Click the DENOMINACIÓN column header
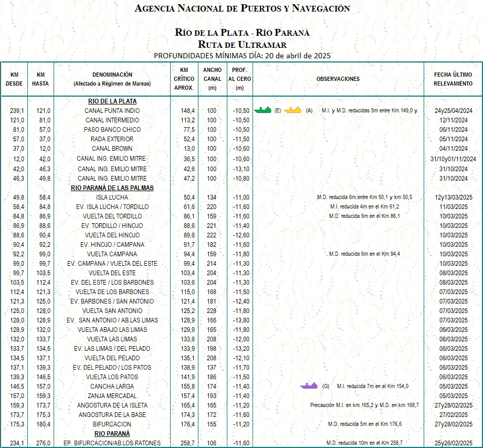The width and height of the screenshot is (483, 448). coord(112,79)
